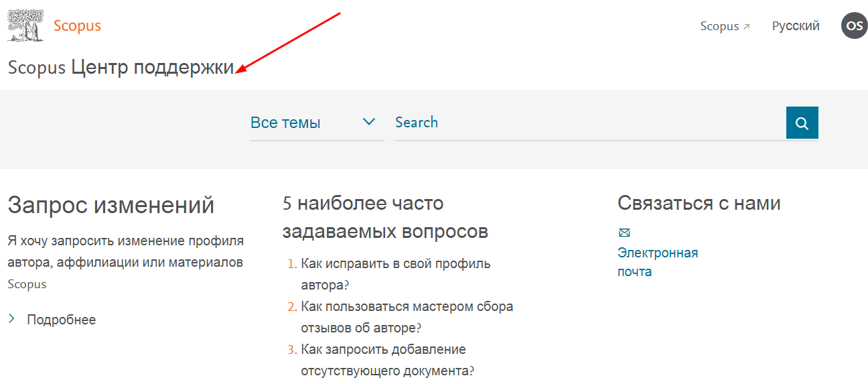The height and width of the screenshot is (384, 868).
Task: Expand the Все темы topic dropdown
Action: pyautogui.click(x=317, y=123)
